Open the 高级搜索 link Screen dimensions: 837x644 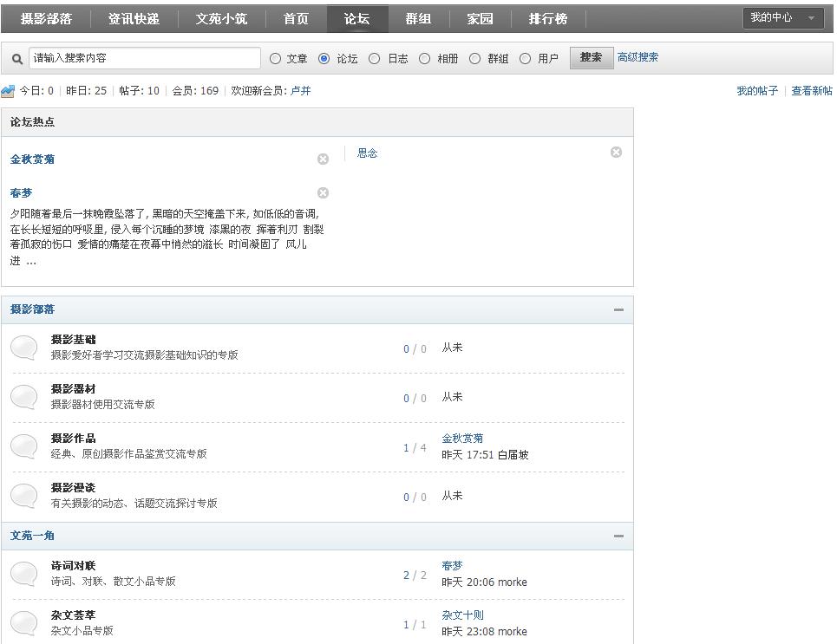click(x=638, y=57)
